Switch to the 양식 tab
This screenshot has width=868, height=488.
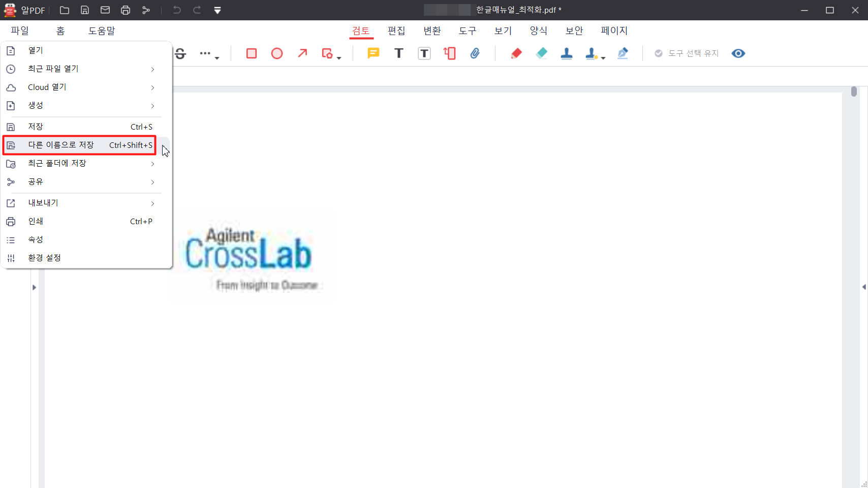[539, 30]
